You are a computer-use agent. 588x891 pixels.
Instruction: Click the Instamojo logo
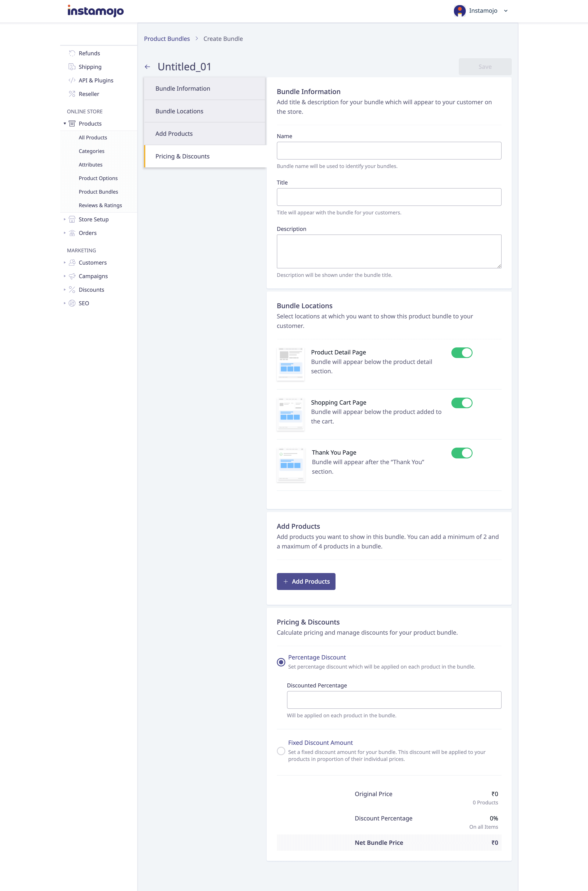pyautogui.click(x=96, y=11)
